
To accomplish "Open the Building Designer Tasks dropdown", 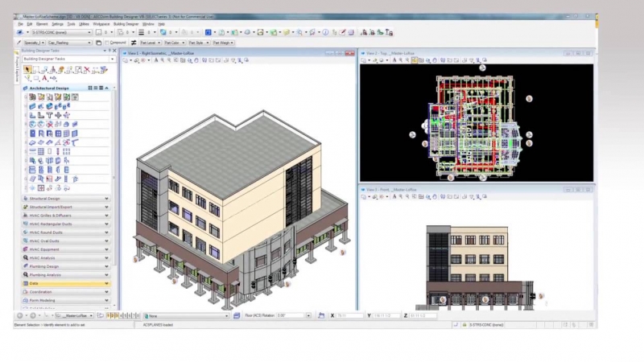I will pyautogui.click(x=68, y=59).
